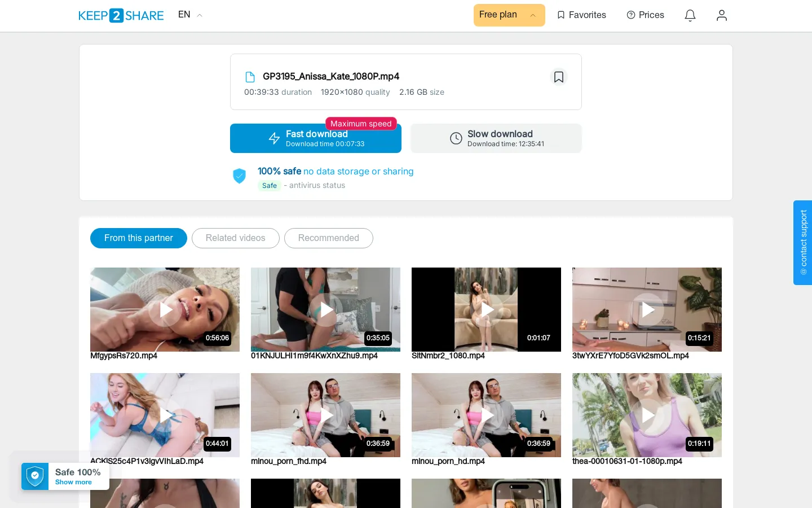Click the green Safe antivirus badge
Screen dimensions: 812x508
point(270,186)
